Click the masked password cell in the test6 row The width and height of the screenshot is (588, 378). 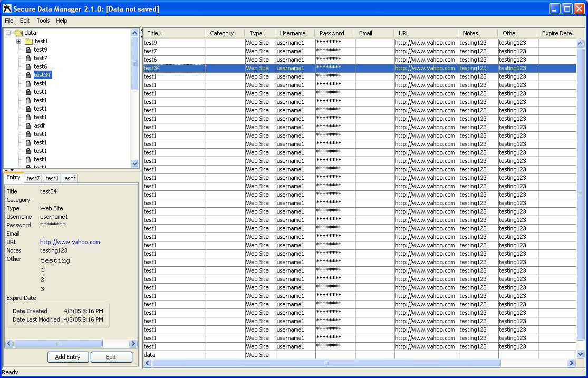click(x=335, y=60)
